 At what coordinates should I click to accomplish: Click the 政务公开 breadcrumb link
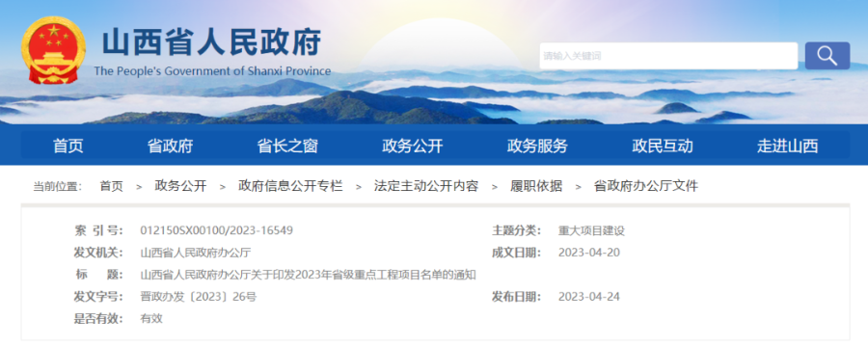point(180,186)
